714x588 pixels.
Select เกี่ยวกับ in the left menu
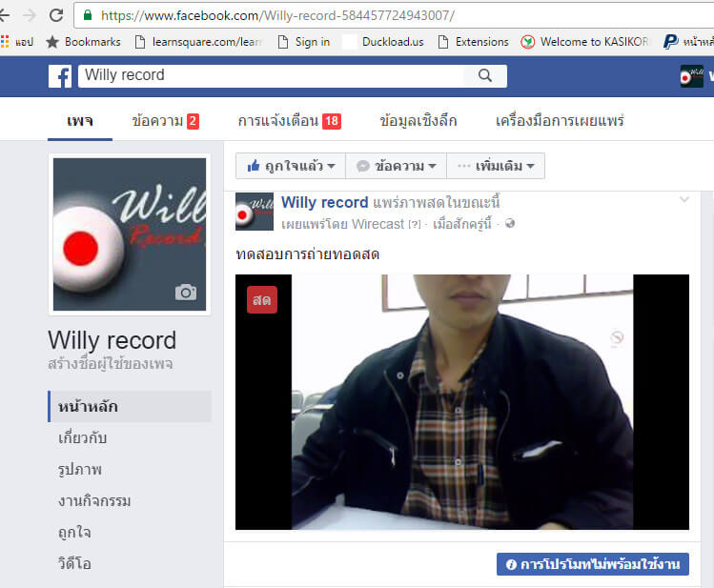coord(82,437)
